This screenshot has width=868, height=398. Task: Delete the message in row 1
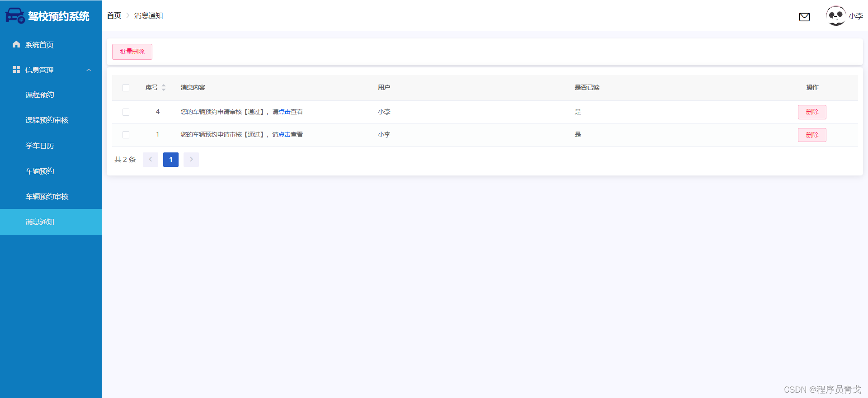(x=812, y=135)
